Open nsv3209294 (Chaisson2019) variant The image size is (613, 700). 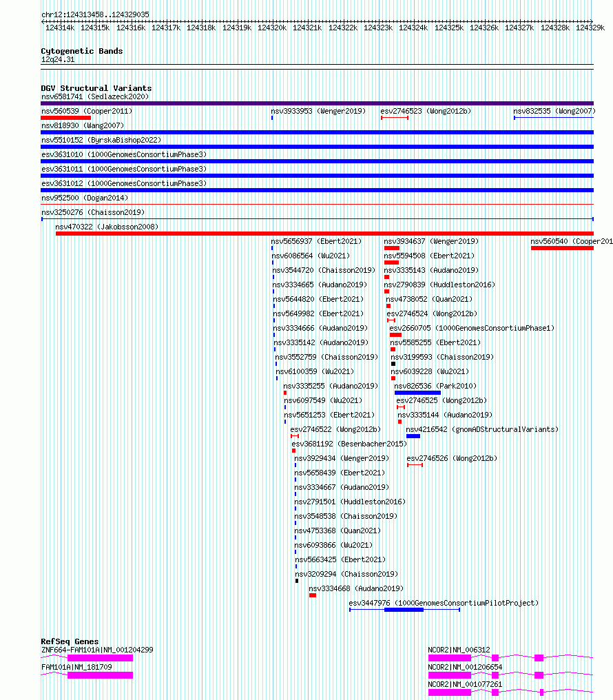coord(346,574)
